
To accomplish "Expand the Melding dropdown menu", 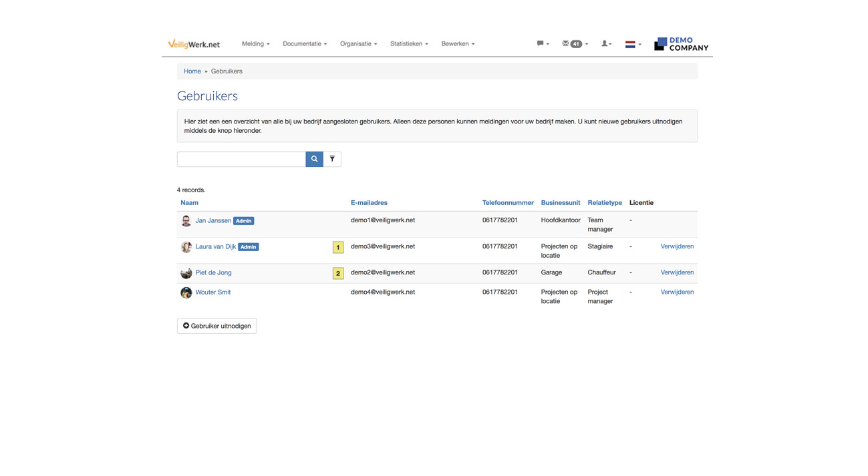I will (x=255, y=44).
